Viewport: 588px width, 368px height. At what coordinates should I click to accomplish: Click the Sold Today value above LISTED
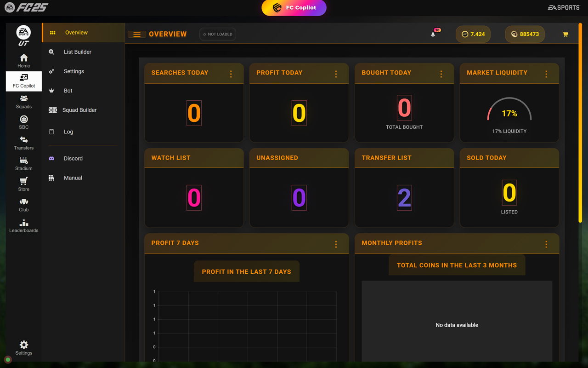pyautogui.click(x=509, y=193)
